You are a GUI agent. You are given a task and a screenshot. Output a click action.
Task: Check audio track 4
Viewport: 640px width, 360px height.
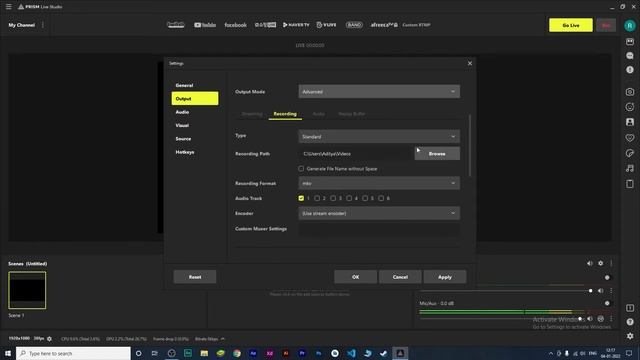point(349,198)
